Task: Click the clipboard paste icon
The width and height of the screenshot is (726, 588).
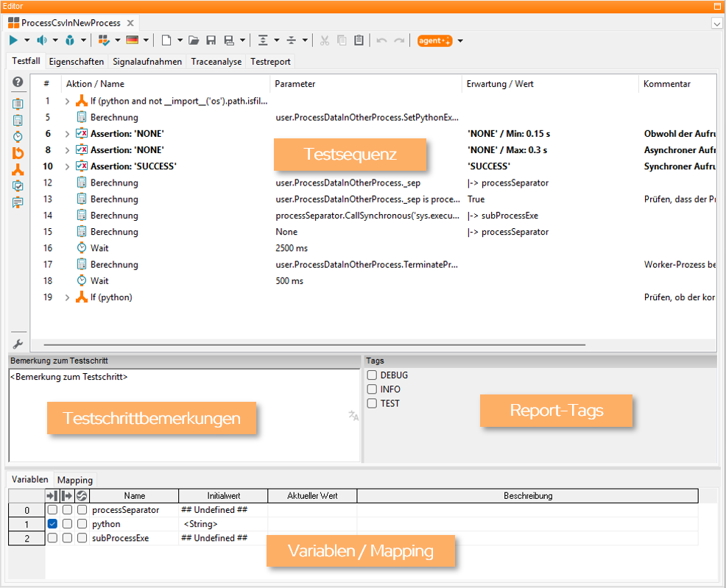Action: [x=359, y=40]
